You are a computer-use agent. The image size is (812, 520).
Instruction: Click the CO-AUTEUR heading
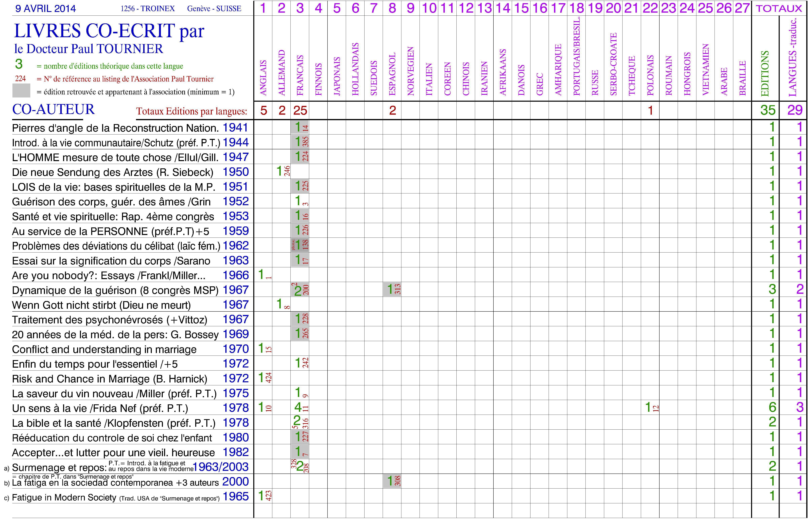click(x=53, y=110)
